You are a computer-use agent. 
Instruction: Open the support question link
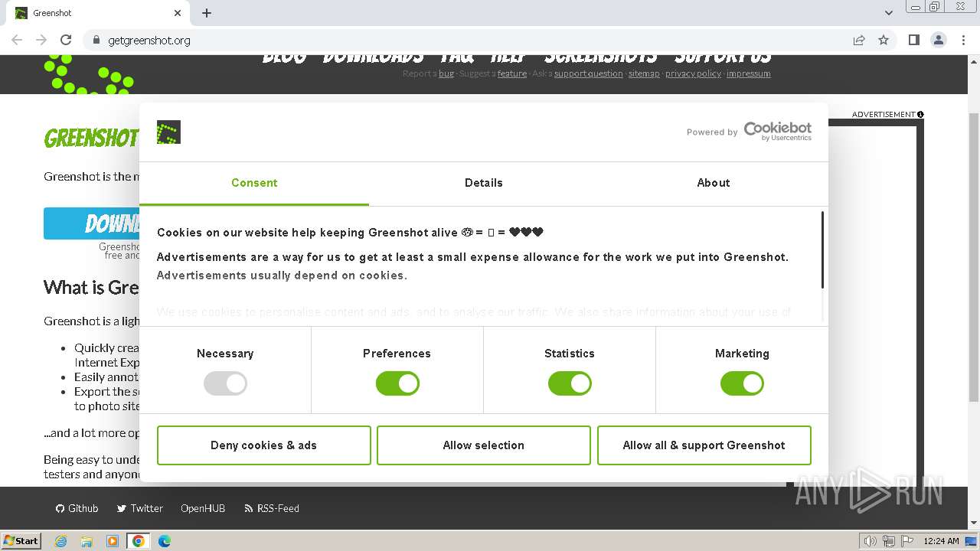[x=589, y=73]
